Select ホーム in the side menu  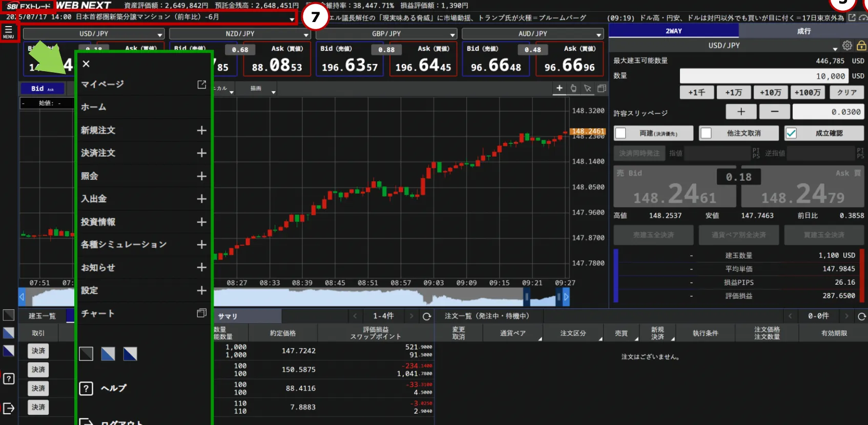click(x=94, y=107)
